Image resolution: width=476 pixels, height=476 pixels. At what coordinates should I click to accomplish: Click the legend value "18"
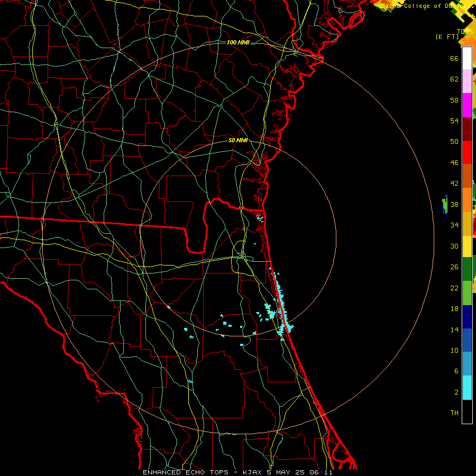454,309
